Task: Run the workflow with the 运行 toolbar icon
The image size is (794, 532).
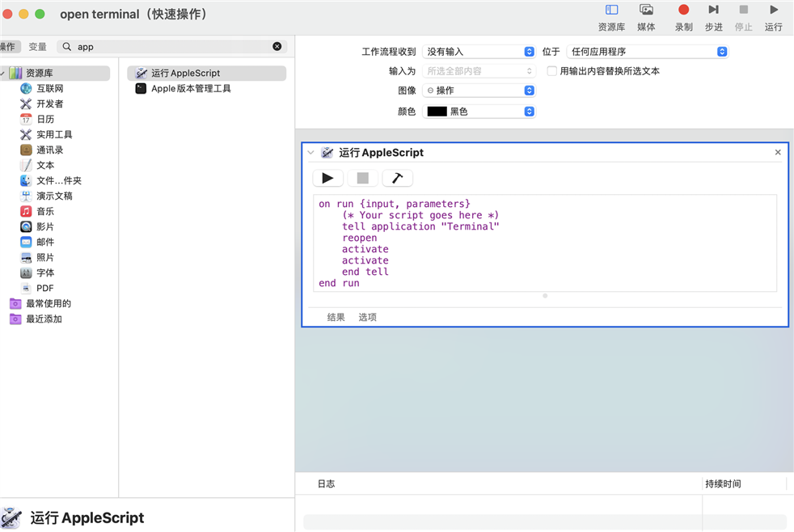Action: tap(773, 10)
